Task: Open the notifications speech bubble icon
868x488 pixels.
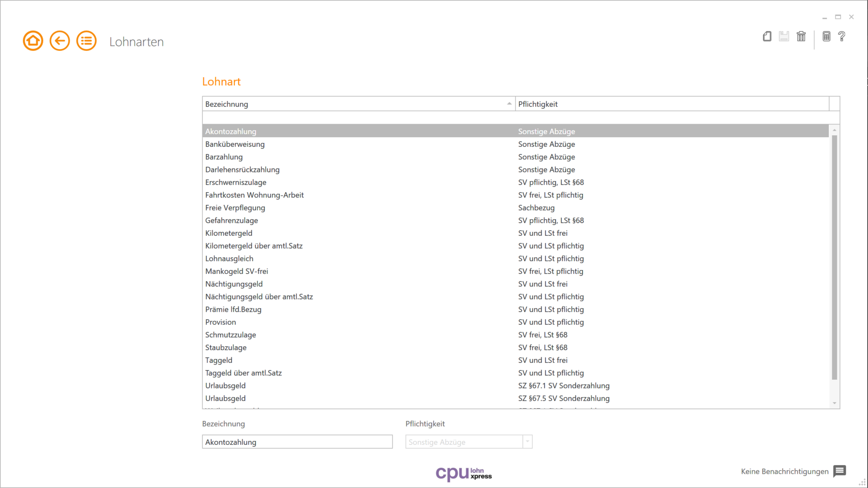Action: click(x=840, y=471)
